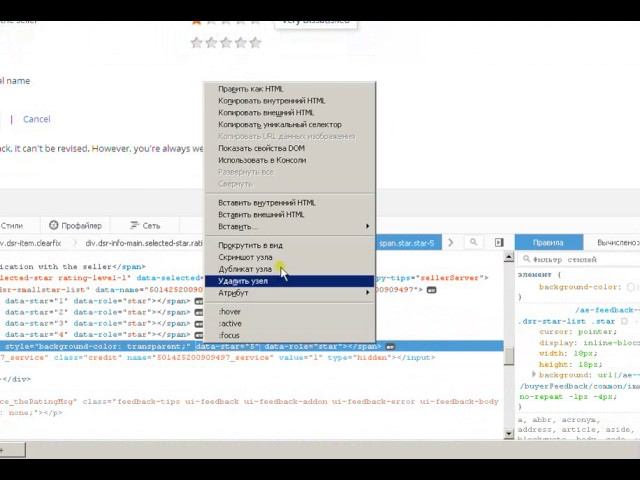Open event badge on data-star="1" row
The image size is (640, 480).
click(x=199, y=301)
